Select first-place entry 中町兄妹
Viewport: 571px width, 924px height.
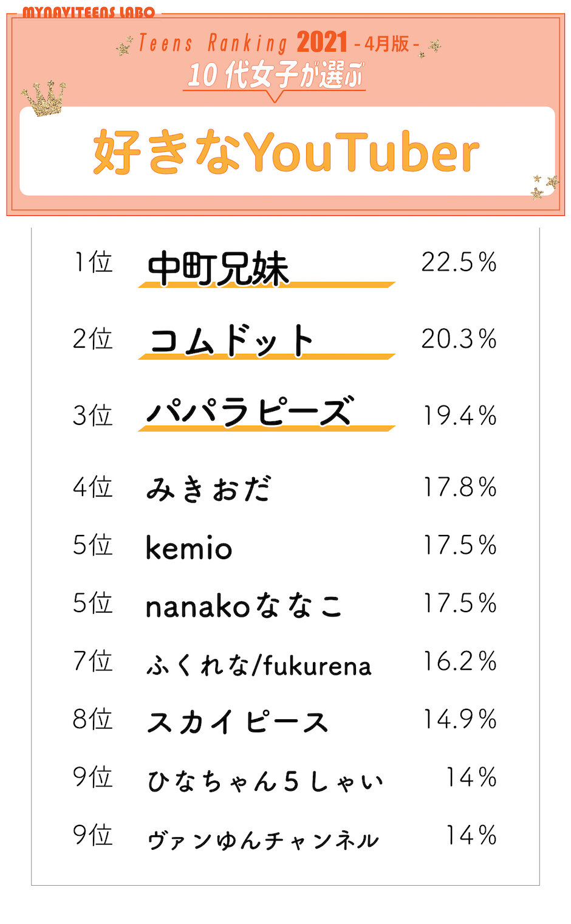point(218,268)
